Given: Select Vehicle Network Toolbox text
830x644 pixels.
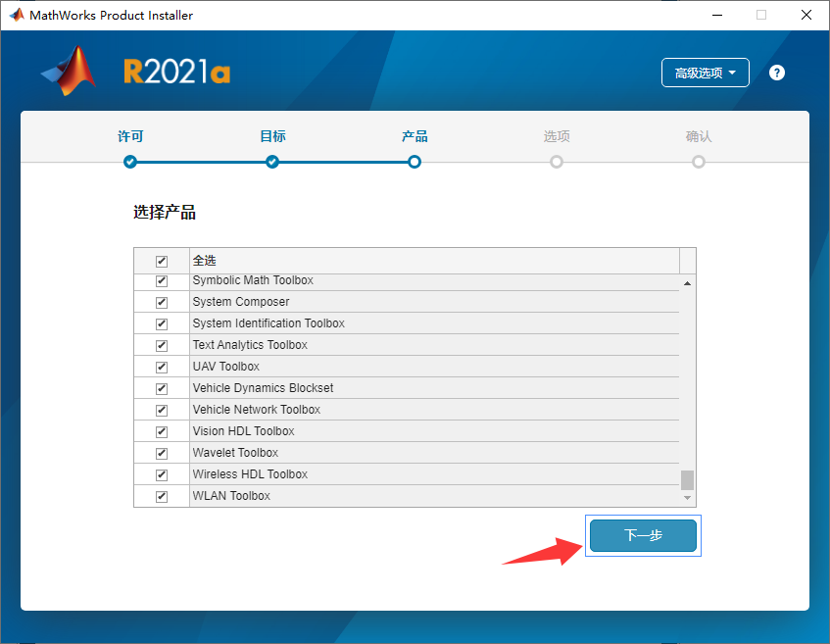Looking at the screenshot, I should tap(257, 410).
